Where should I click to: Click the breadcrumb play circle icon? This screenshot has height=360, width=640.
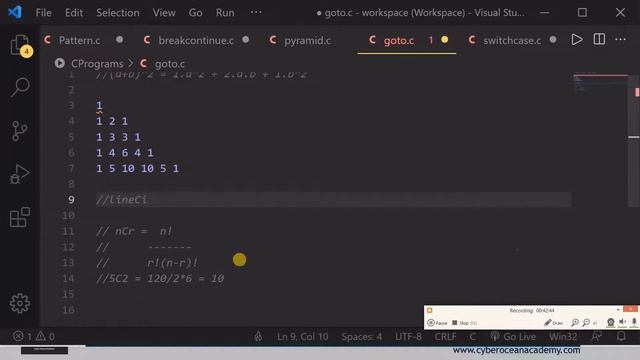pos(60,63)
